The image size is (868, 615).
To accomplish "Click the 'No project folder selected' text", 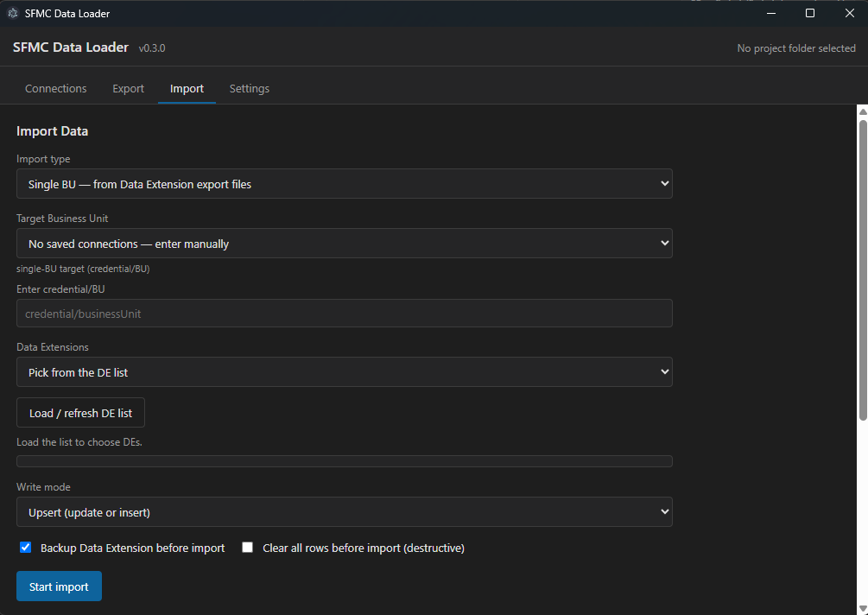I will point(796,48).
